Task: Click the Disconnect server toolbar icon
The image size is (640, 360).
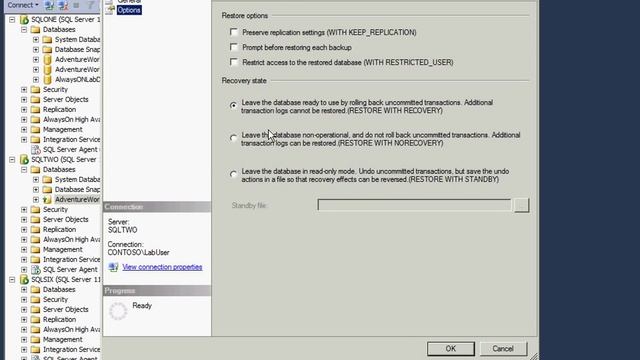Action: coord(63,5)
